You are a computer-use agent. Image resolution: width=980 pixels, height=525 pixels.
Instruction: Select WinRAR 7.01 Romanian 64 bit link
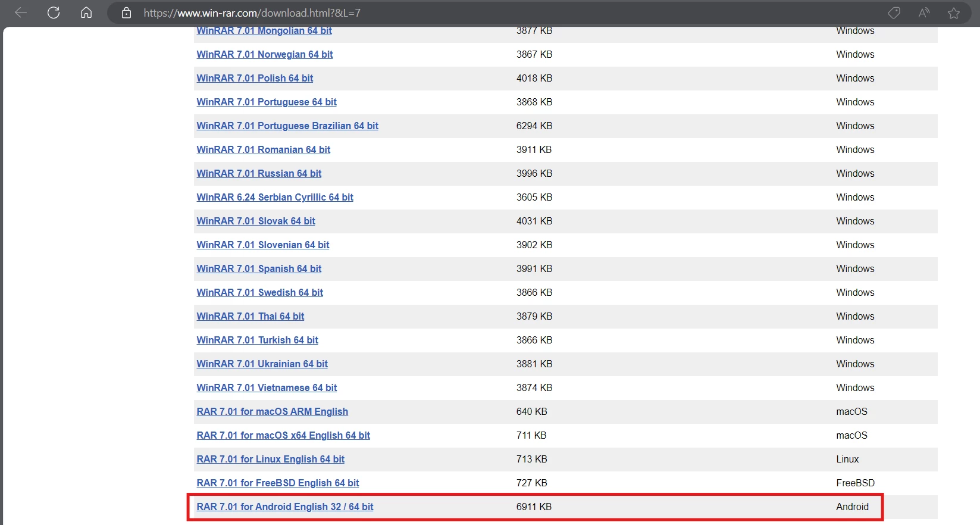pyautogui.click(x=264, y=149)
